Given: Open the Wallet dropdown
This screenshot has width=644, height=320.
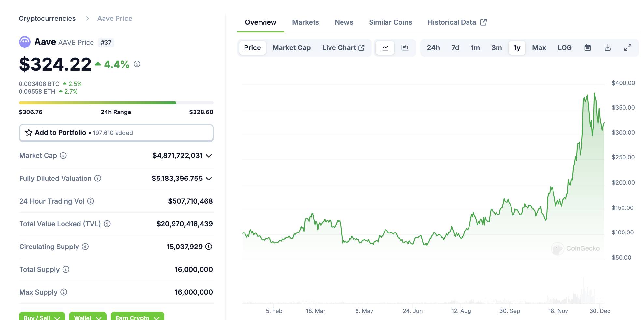Looking at the screenshot, I should coord(88,316).
